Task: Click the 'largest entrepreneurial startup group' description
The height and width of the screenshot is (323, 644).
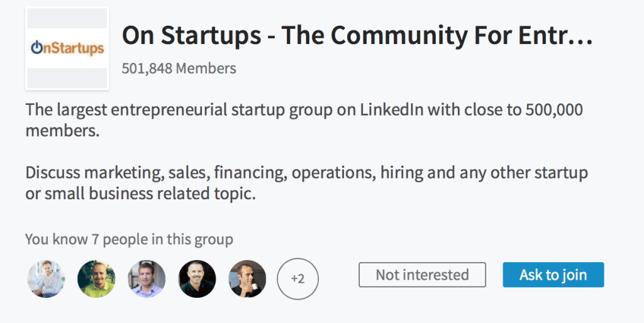Action: [x=304, y=120]
